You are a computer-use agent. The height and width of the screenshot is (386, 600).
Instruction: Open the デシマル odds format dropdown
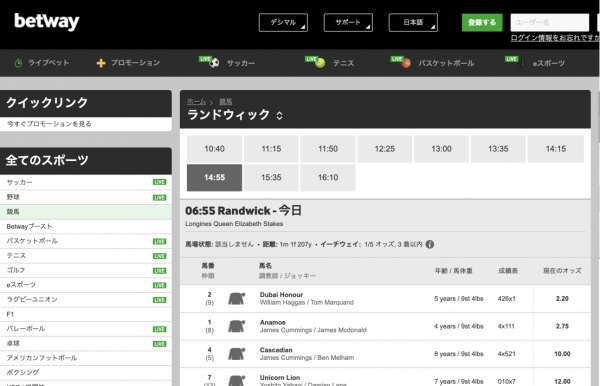[x=283, y=23]
